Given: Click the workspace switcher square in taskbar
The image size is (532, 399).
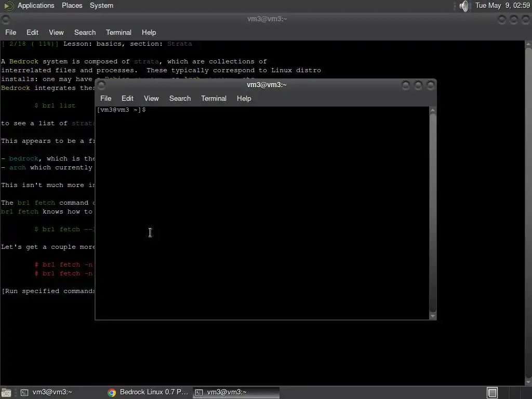Looking at the screenshot, I should (493, 393).
